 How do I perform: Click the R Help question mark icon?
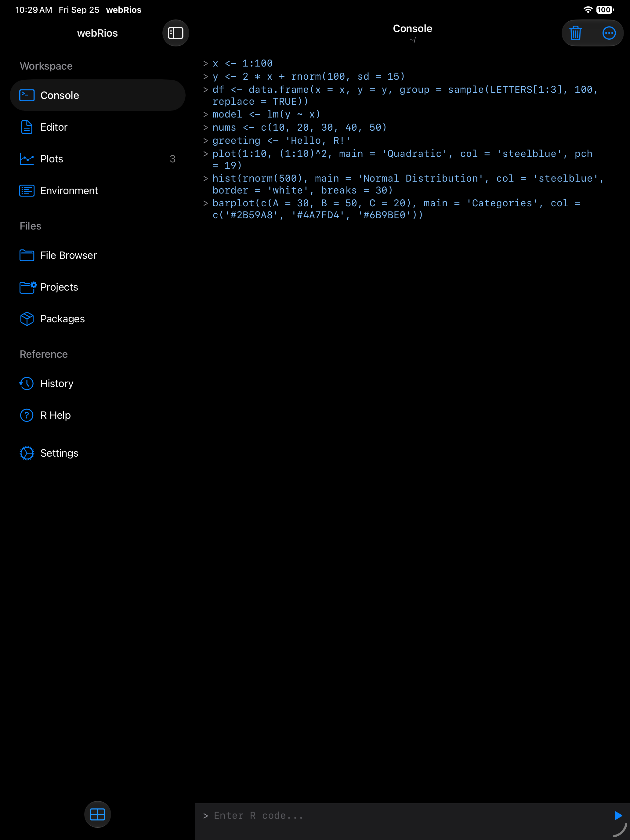point(27,415)
